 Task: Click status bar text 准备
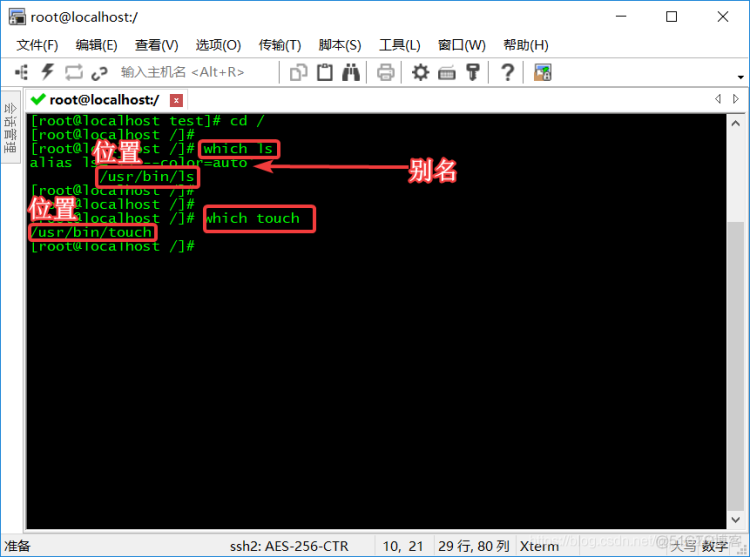tap(17, 546)
